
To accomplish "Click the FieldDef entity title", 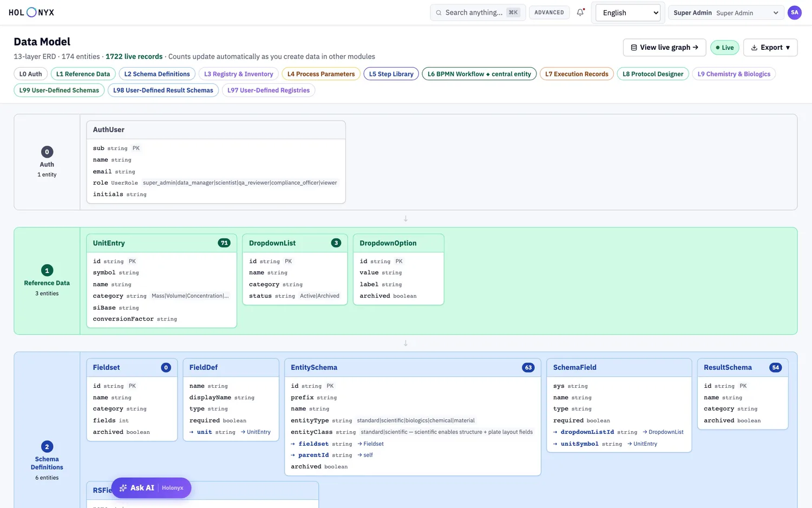I will (204, 368).
